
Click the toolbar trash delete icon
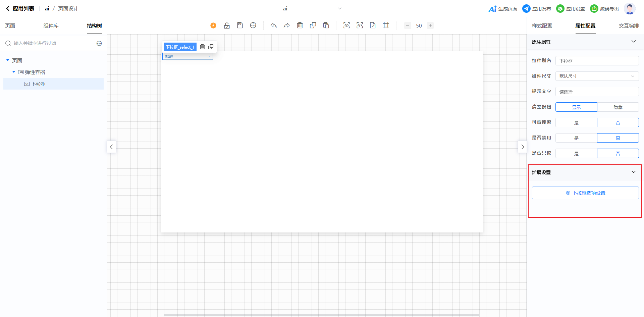[x=300, y=25]
